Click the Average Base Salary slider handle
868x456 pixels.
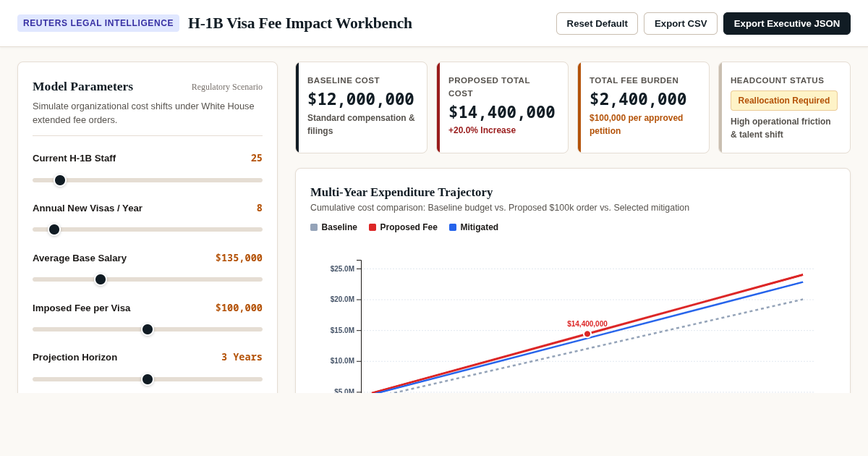click(101, 279)
